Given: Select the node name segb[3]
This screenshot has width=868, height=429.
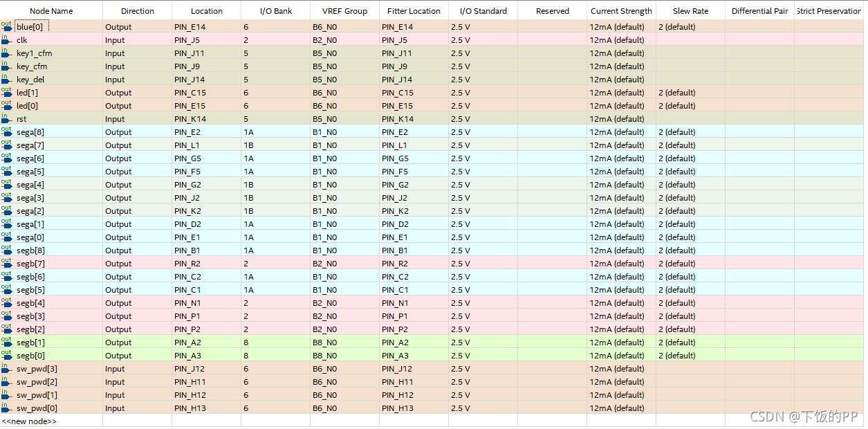Looking at the screenshot, I should tap(30, 316).
